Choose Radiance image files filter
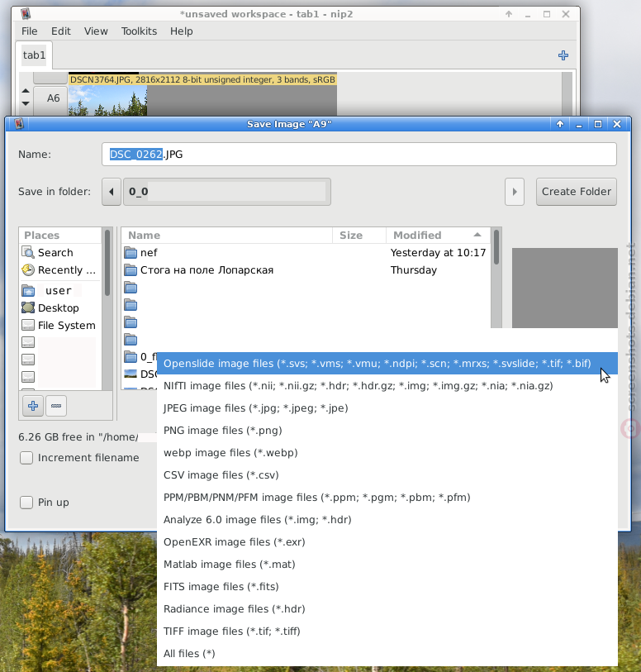Screen dimensions: 641x672 (x=387, y=608)
